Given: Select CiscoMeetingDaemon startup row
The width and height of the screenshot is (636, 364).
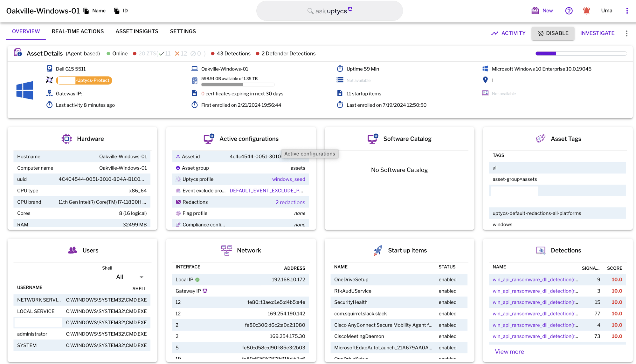Looking at the screenshot, I should (399, 336).
